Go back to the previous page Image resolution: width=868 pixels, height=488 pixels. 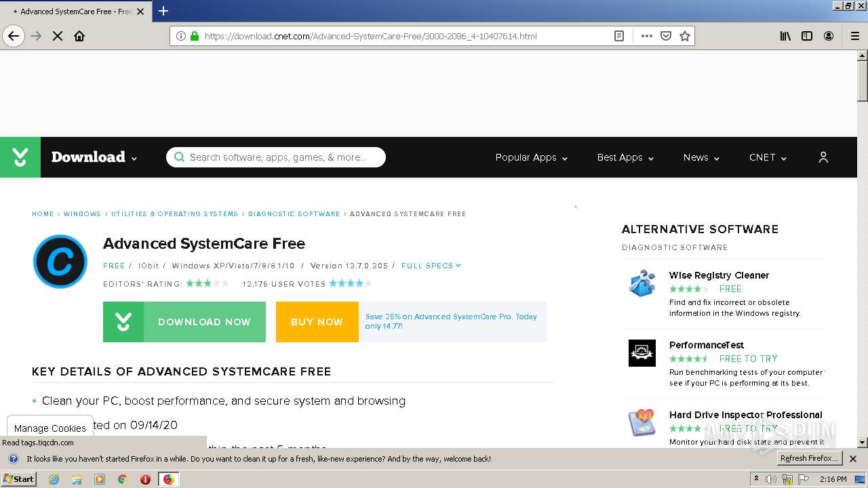coord(14,36)
